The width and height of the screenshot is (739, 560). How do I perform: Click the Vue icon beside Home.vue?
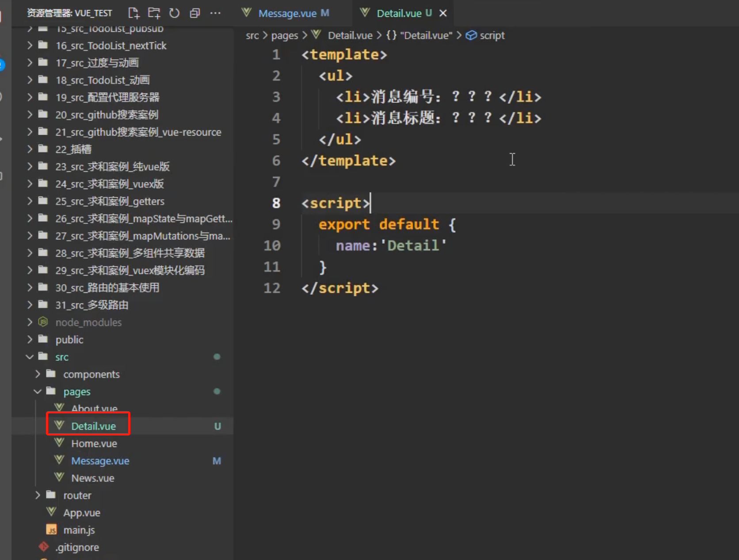59,443
